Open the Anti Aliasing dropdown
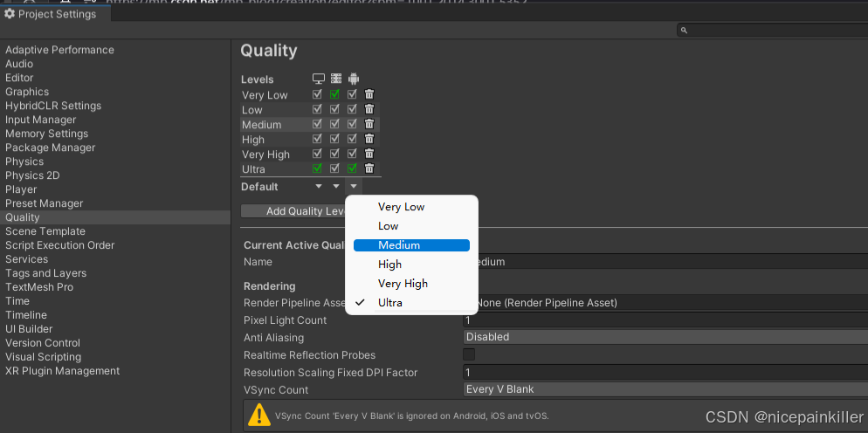Image resolution: width=868 pixels, height=433 pixels. (665, 337)
